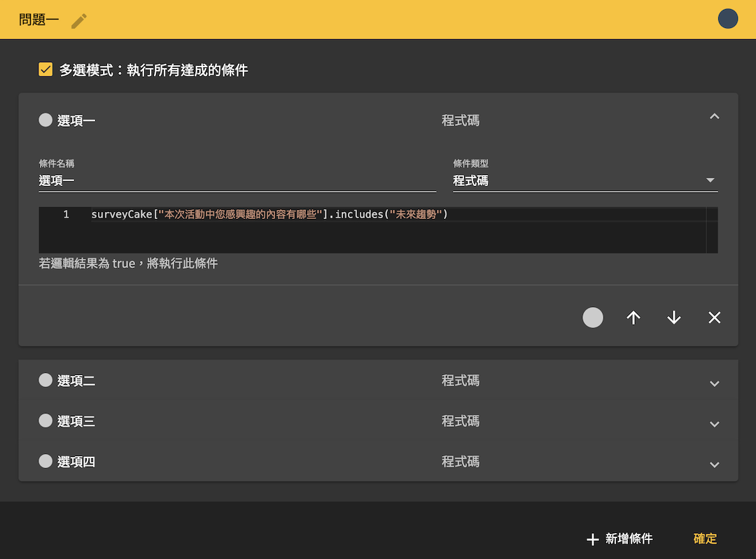The height and width of the screenshot is (559, 756).
Task: Click the grey circle beside 選項二
Action: [45, 380]
